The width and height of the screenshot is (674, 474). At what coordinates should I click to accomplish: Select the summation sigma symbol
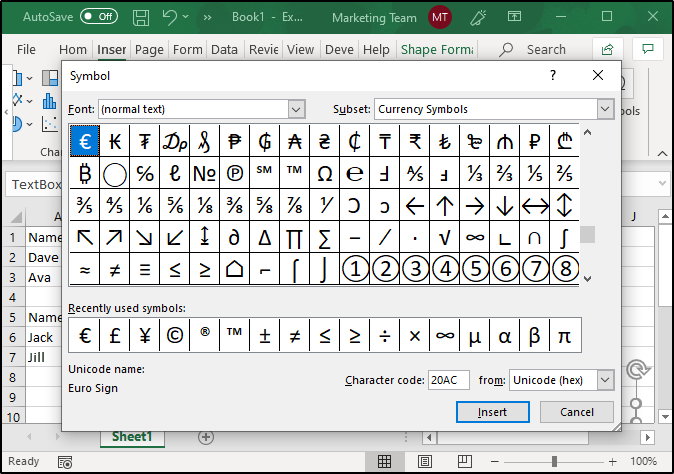click(x=325, y=237)
